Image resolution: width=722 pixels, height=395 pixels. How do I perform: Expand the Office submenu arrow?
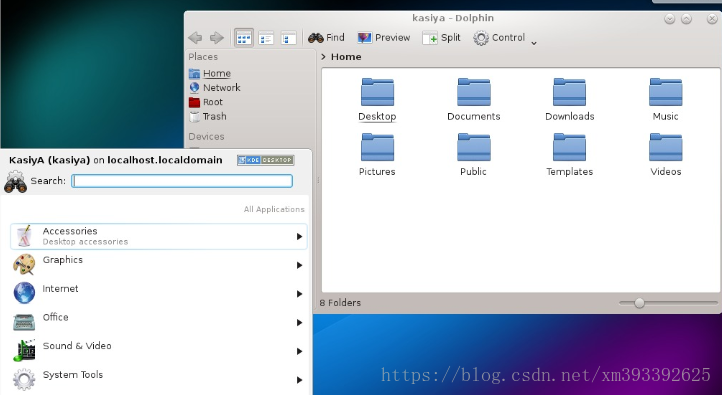click(x=299, y=322)
